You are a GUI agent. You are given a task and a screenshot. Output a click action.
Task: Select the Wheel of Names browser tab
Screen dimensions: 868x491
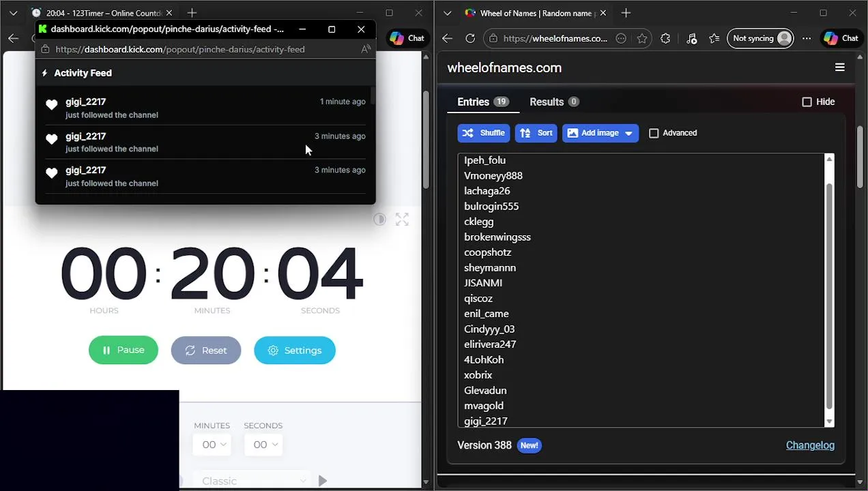coord(536,13)
